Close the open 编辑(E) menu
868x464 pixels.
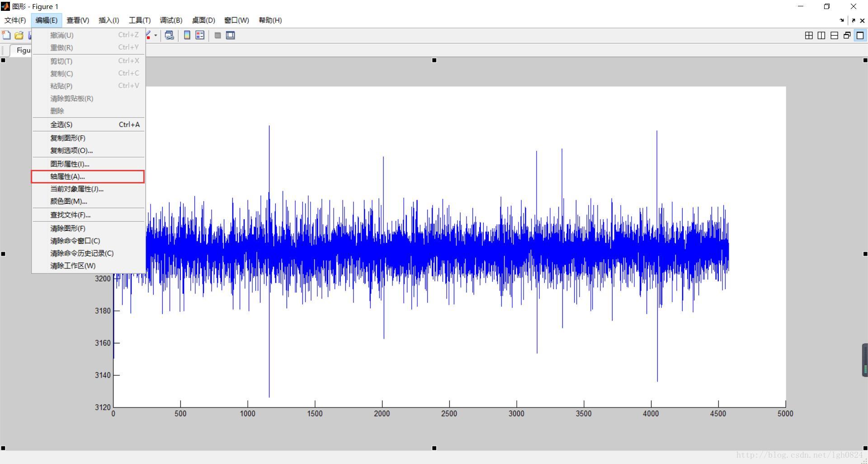(x=47, y=20)
